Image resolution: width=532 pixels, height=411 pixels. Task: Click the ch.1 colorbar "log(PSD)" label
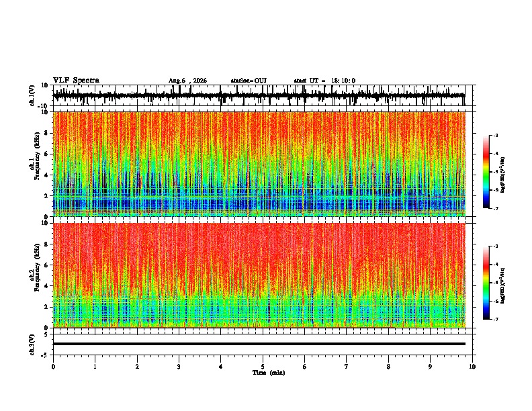(x=503, y=175)
